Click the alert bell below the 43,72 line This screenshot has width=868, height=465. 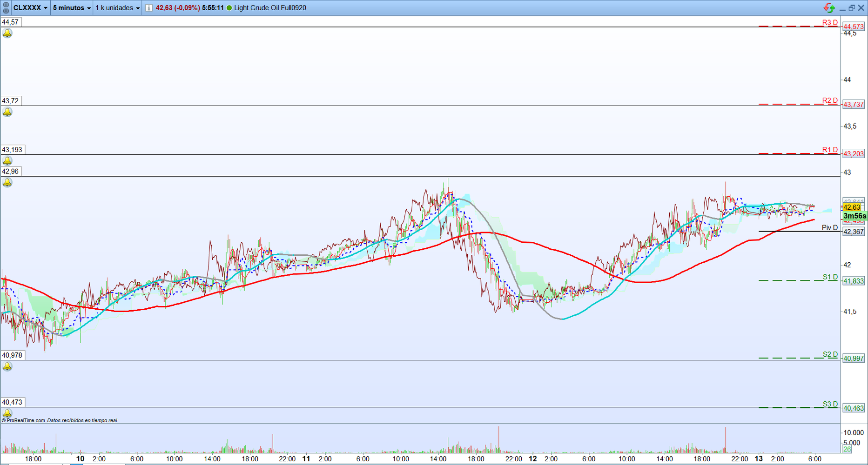coord(7,112)
